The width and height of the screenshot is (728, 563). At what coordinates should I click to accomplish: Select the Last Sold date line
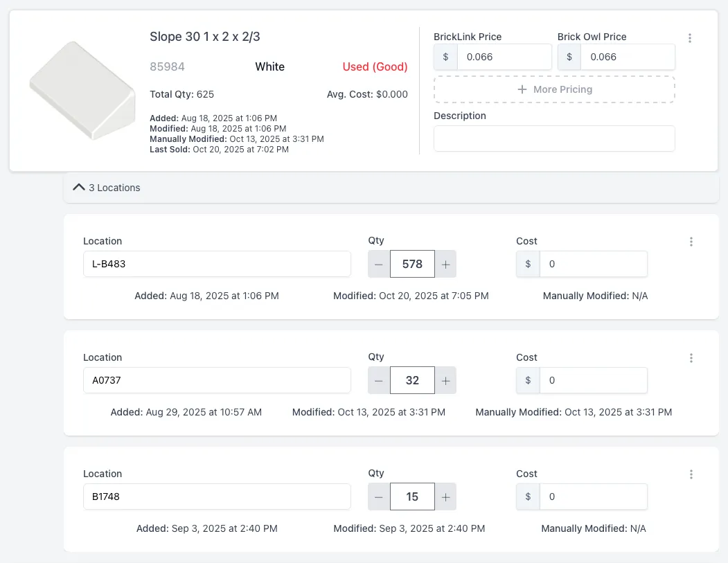219,150
